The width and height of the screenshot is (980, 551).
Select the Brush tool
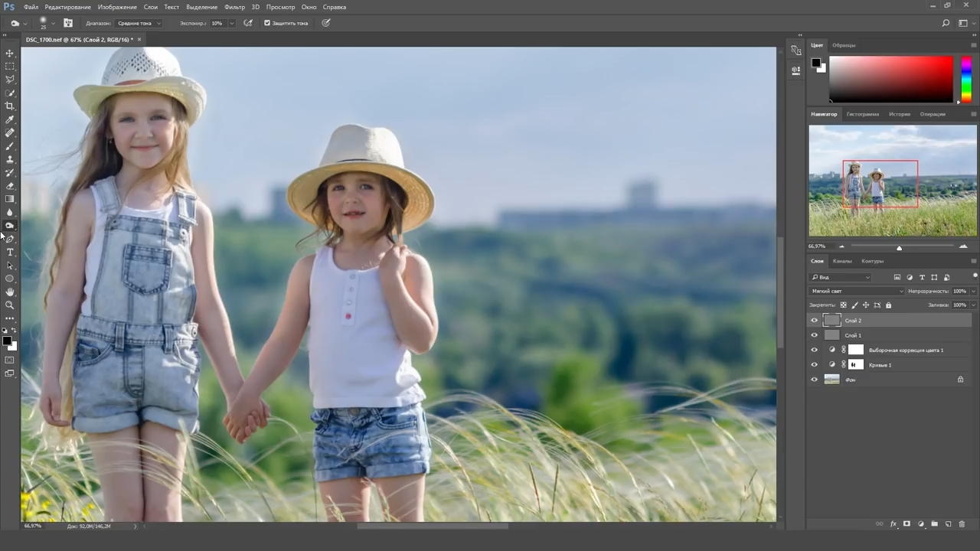10,146
